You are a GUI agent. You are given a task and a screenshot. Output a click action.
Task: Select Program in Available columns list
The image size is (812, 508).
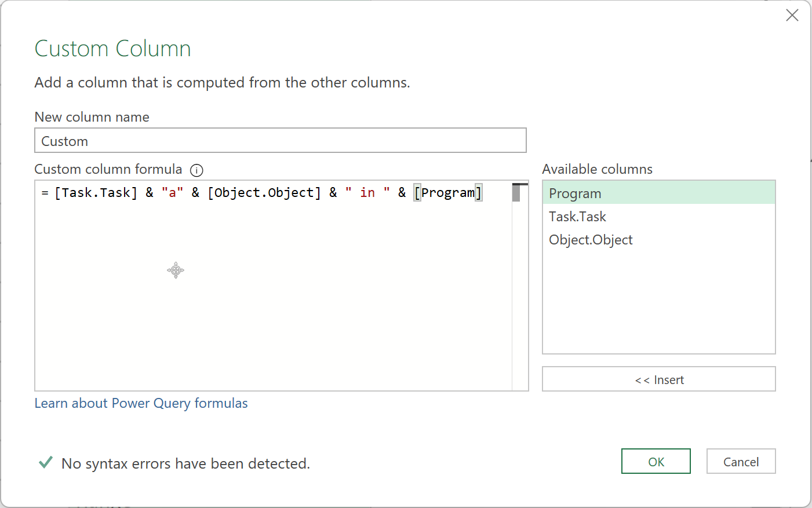pyautogui.click(x=575, y=193)
